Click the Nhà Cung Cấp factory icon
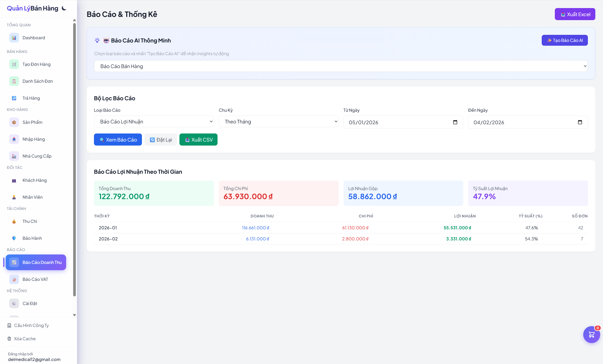 (x=14, y=156)
